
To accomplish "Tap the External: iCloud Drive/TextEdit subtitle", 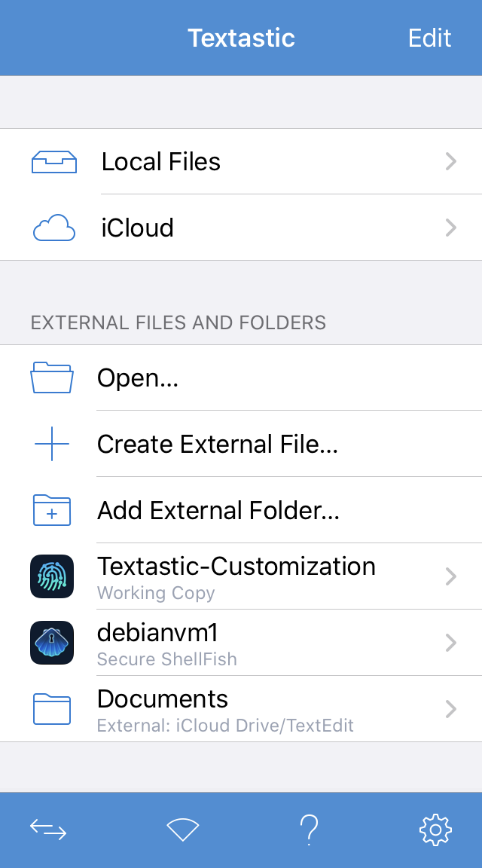I will pyautogui.click(x=225, y=726).
